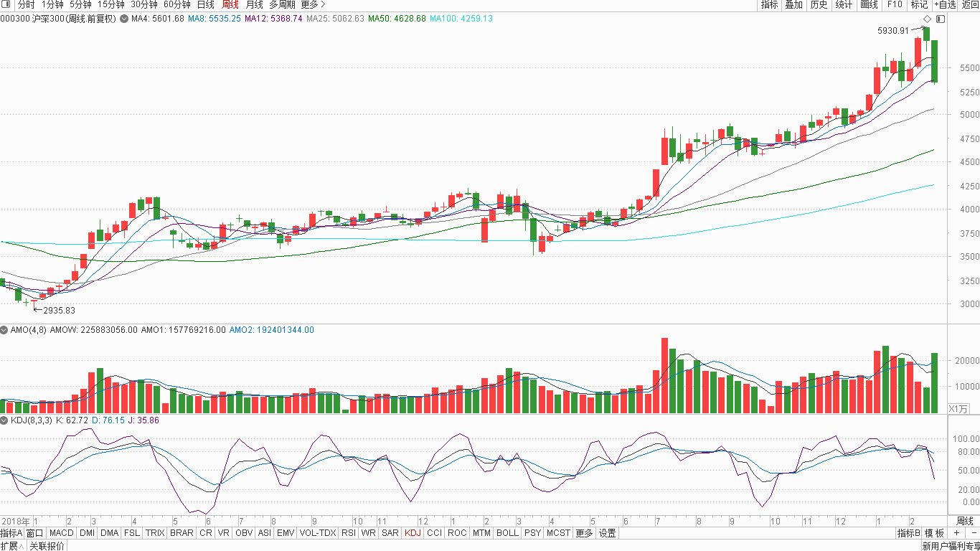Switch indicator to VOL-TDX
Screen dimensions: 980x551
pos(317,533)
